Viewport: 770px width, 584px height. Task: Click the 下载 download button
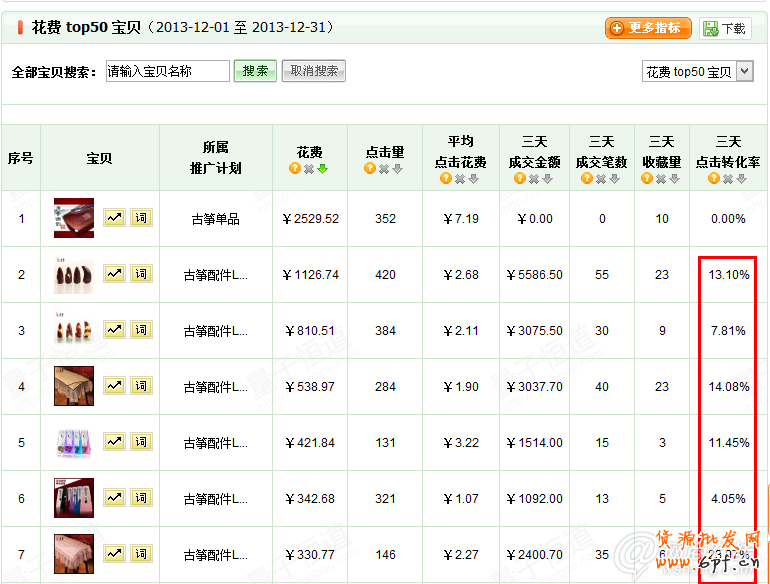pyautogui.click(x=725, y=28)
